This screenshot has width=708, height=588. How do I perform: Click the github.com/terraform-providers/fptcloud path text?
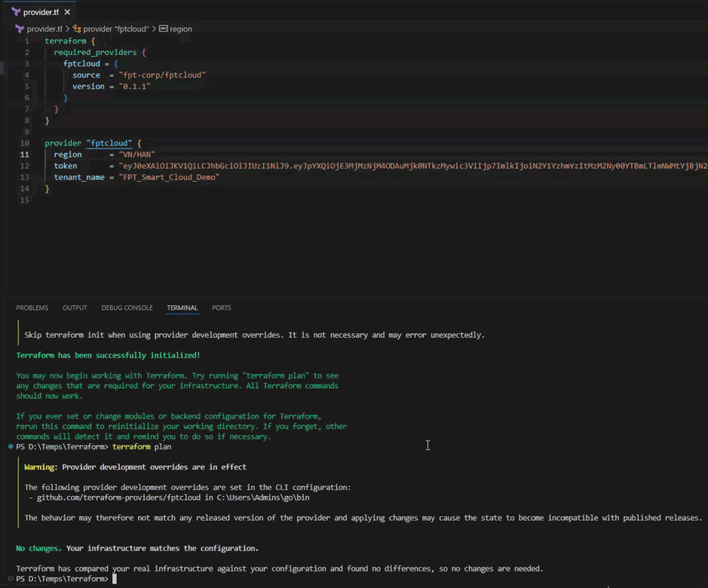click(x=118, y=498)
